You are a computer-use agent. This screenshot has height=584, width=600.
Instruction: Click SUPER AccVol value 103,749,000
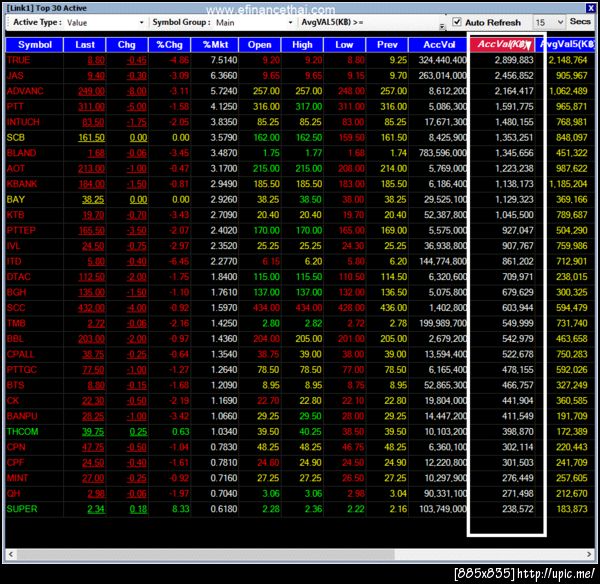[x=443, y=509]
